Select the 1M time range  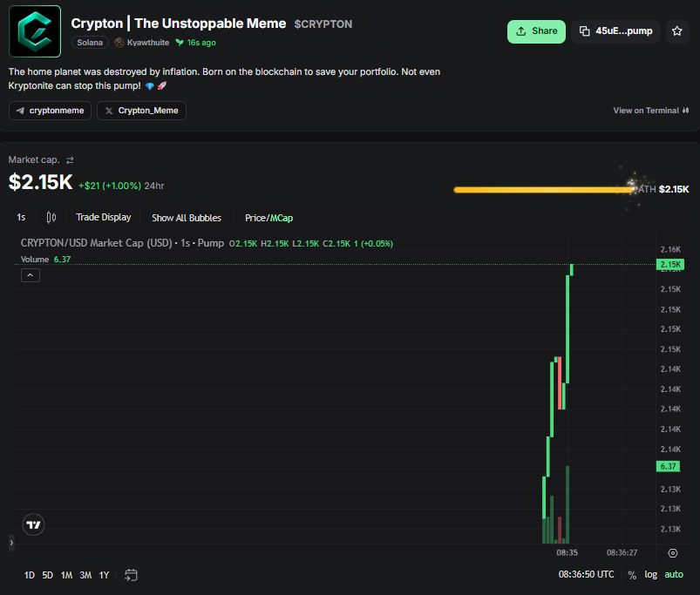point(66,575)
